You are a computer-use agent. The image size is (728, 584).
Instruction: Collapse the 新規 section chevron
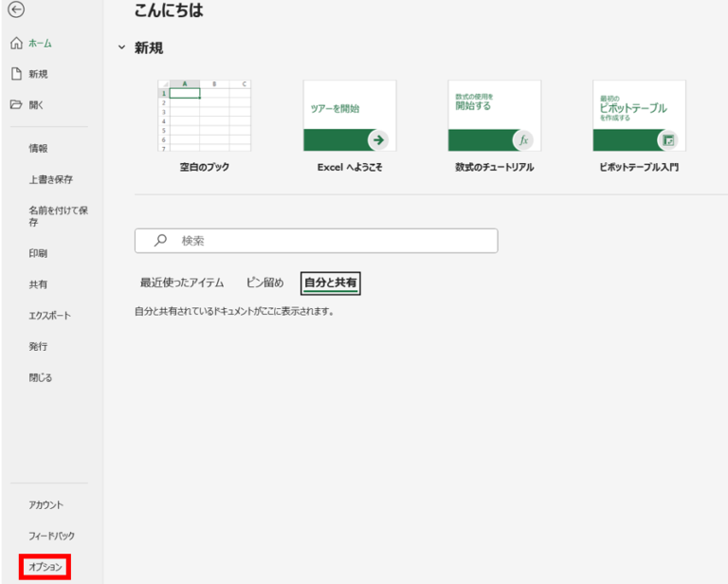[120, 47]
